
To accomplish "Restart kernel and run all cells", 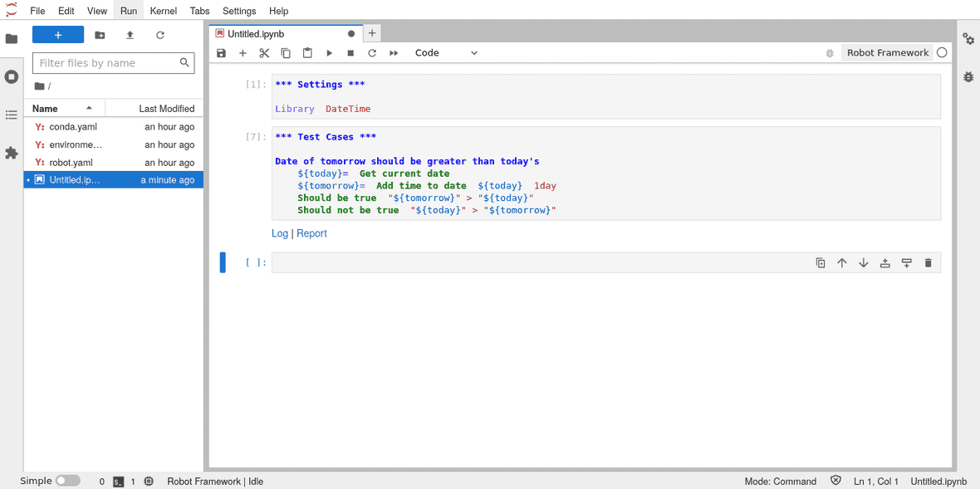I will coord(394,53).
